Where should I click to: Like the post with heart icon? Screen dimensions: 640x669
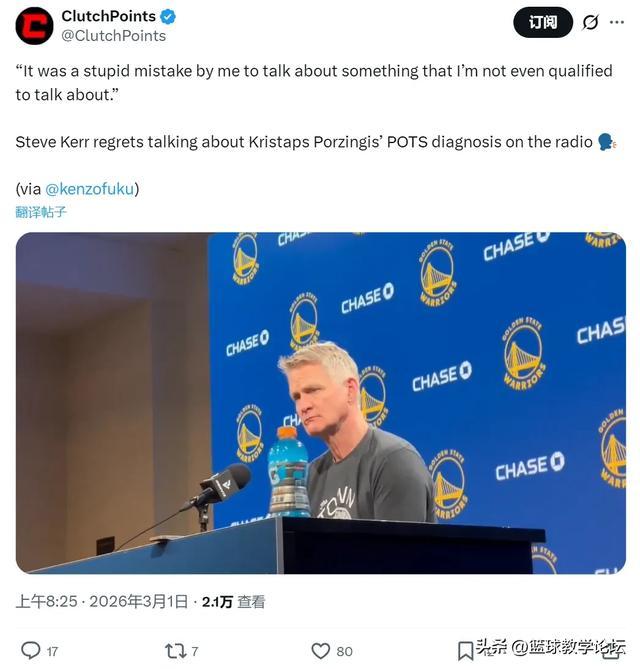pos(320,651)
